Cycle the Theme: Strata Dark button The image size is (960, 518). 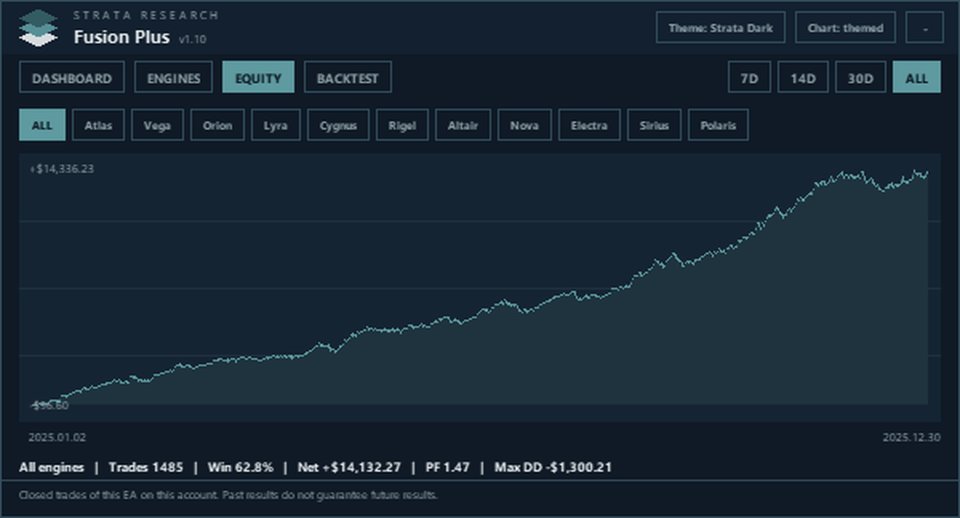pyautogui.click(x=721, y=28)
